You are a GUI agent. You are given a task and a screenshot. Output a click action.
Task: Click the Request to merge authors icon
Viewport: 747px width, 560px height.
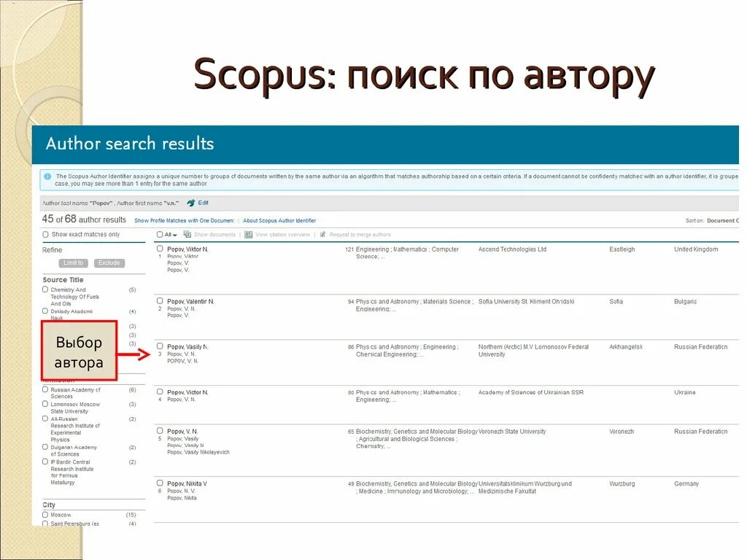322,234
